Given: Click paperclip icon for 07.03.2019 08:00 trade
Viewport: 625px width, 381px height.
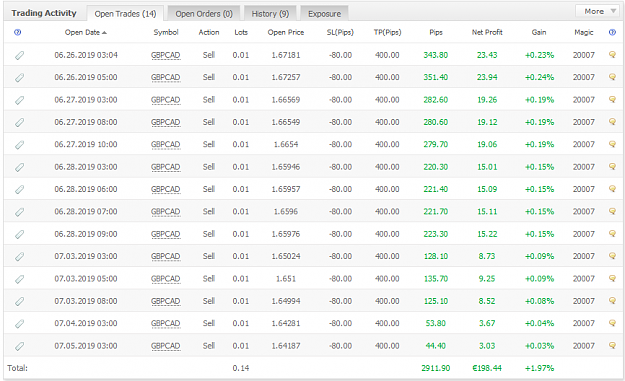Looking at the screenshot, I should 19,301.
